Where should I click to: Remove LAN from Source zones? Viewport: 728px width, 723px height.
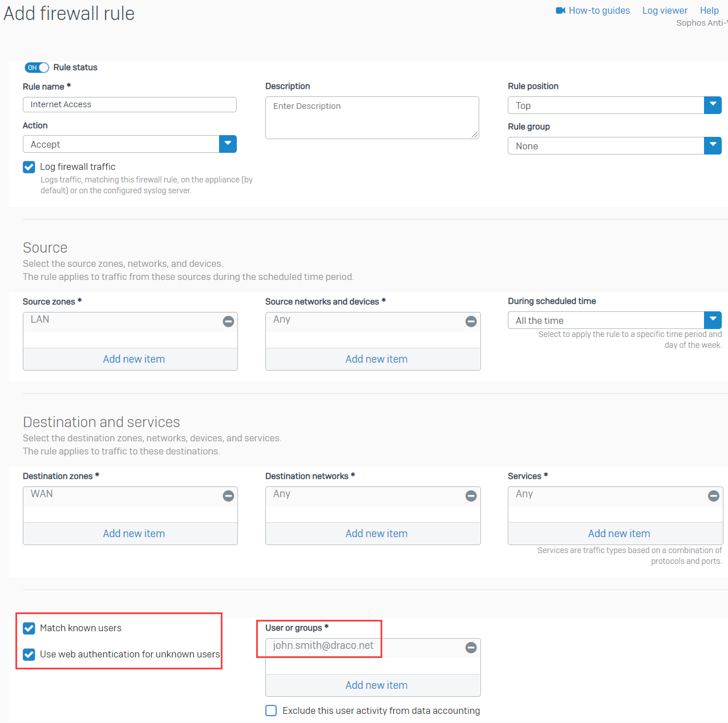click(228, 322)
